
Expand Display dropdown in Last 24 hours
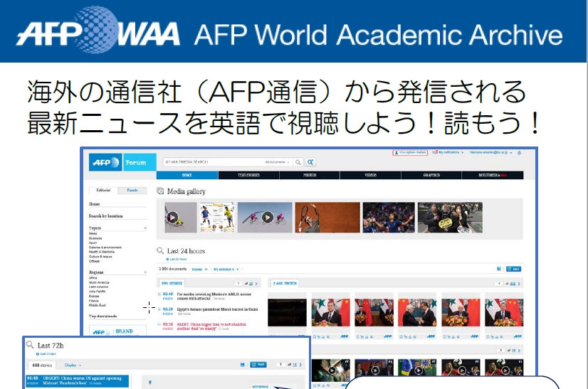coord(200,269)
